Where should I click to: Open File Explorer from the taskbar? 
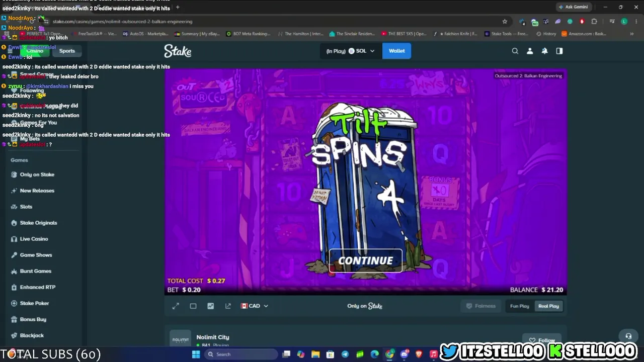(x=315, y=354)
